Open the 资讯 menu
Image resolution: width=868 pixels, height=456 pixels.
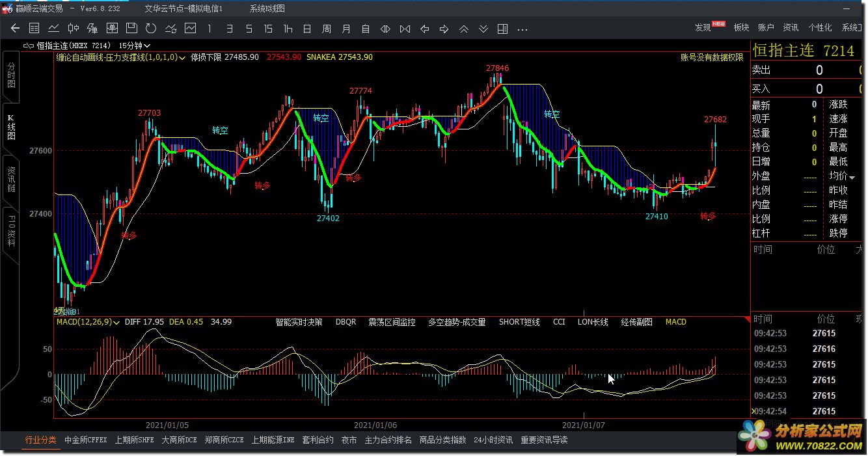coord(791,27)
